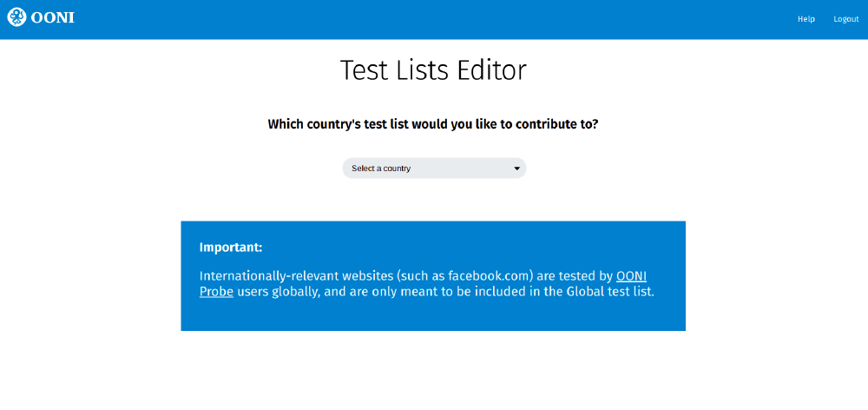Click the OONI wordmark in the header
The height and width of the screenshot is (410, 868).
(54, 17)
